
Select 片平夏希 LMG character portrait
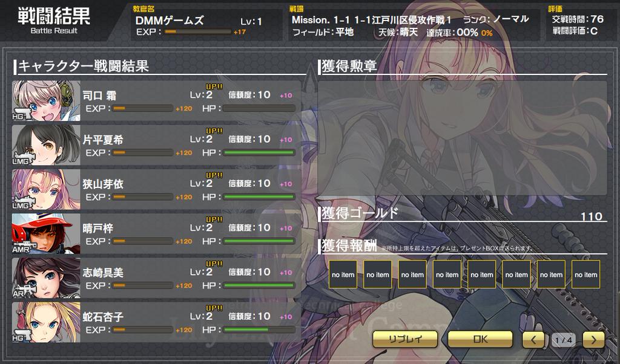tap(46, 145)
